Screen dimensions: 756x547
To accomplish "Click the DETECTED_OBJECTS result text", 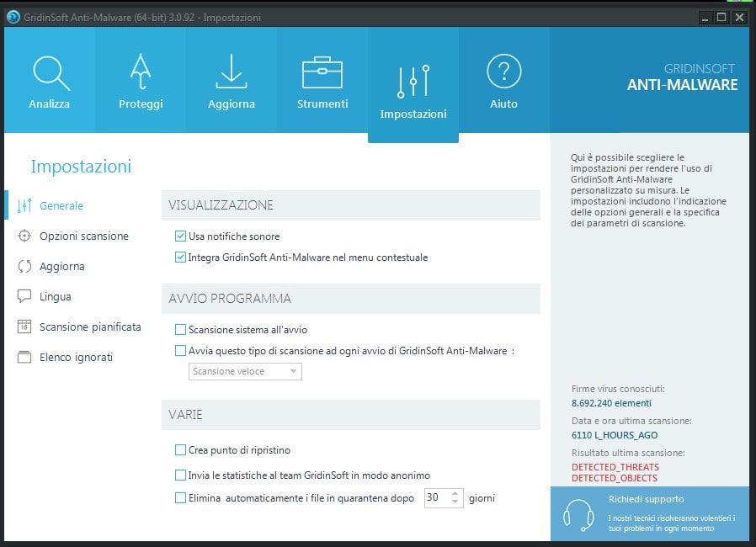I will click(615, 478).
